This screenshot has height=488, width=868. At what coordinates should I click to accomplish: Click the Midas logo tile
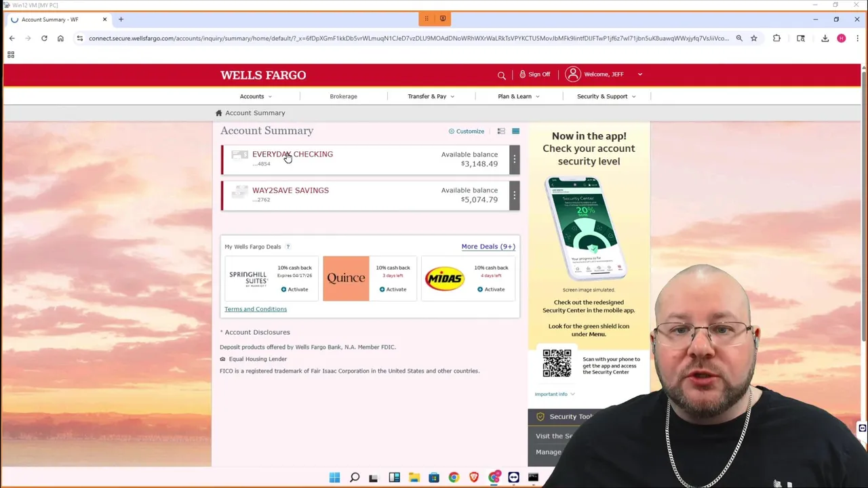(444, 279)
